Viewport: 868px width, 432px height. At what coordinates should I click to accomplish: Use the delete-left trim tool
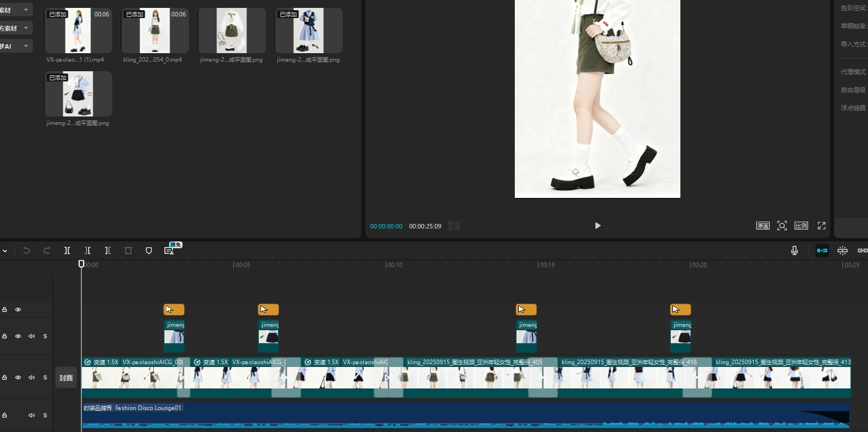88,250
